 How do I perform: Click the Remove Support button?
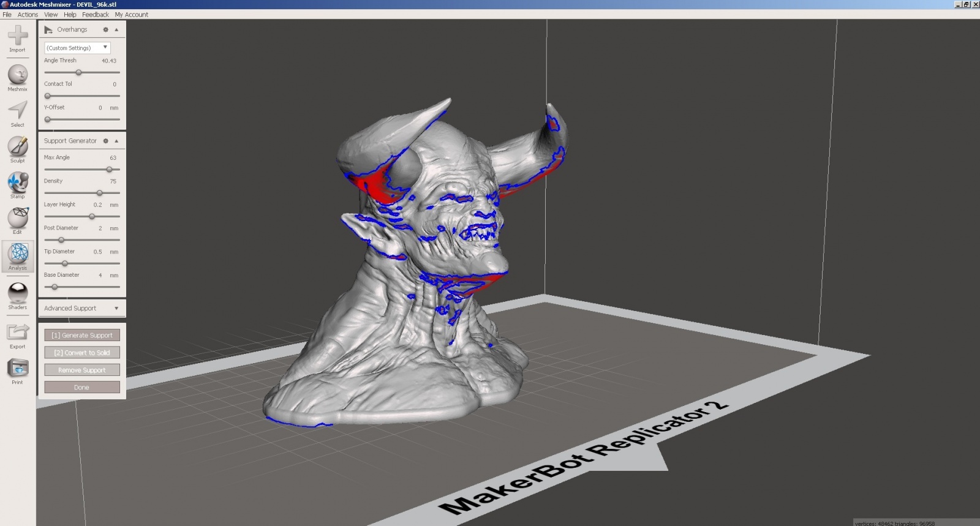[82, 370]
